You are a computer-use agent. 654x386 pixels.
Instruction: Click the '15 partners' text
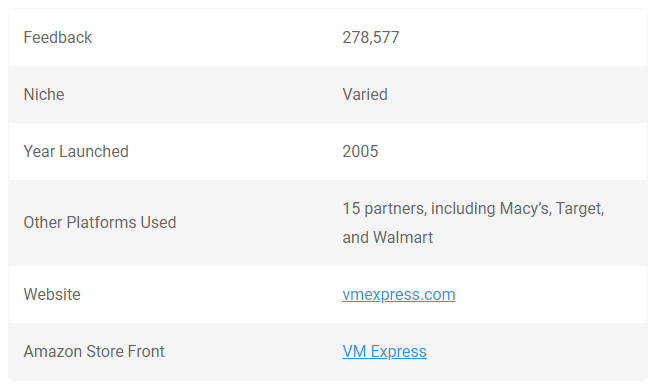[x=384, y=209]
